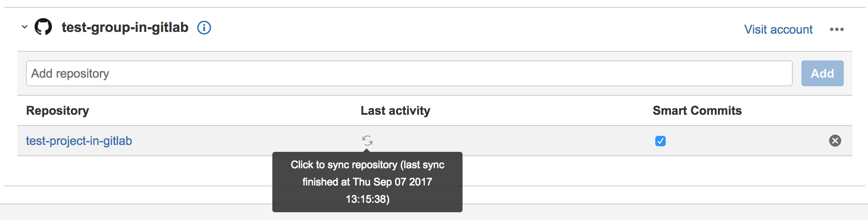Click the Smart Commits column header
868x220 pixels.
click(x=697, y=111)
